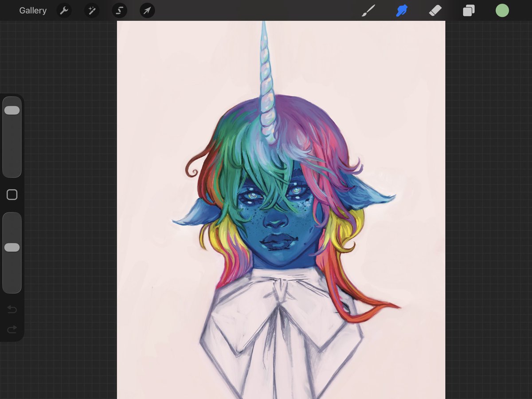Select the Selection S-shaped tool
The height and width of the screenshot is (399, 532).
(119, 11)
